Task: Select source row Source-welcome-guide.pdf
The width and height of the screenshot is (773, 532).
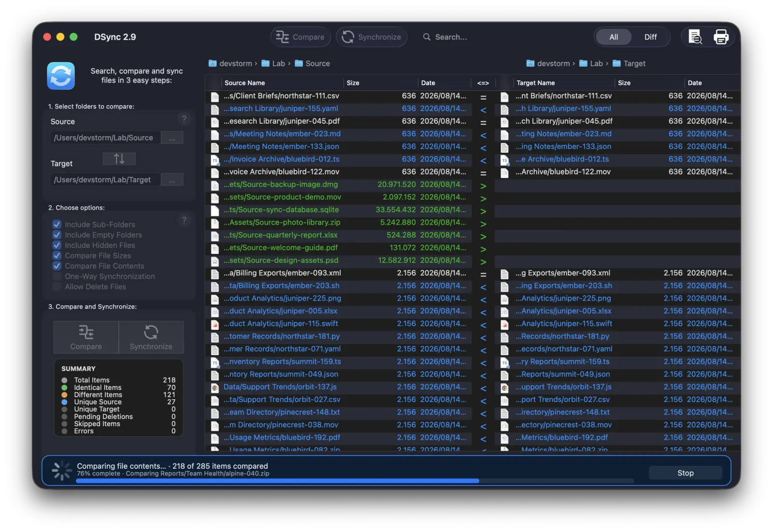Action: pos(338,248)
